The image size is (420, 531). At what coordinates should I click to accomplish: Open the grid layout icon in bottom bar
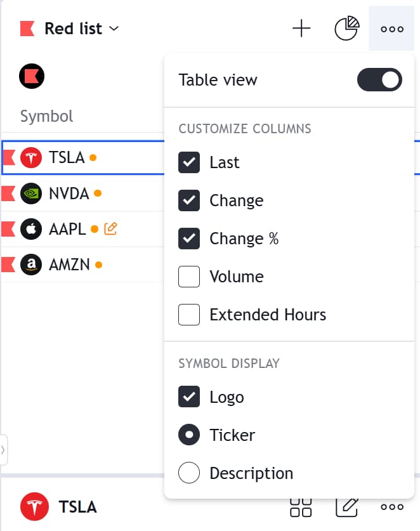(301, 507)
